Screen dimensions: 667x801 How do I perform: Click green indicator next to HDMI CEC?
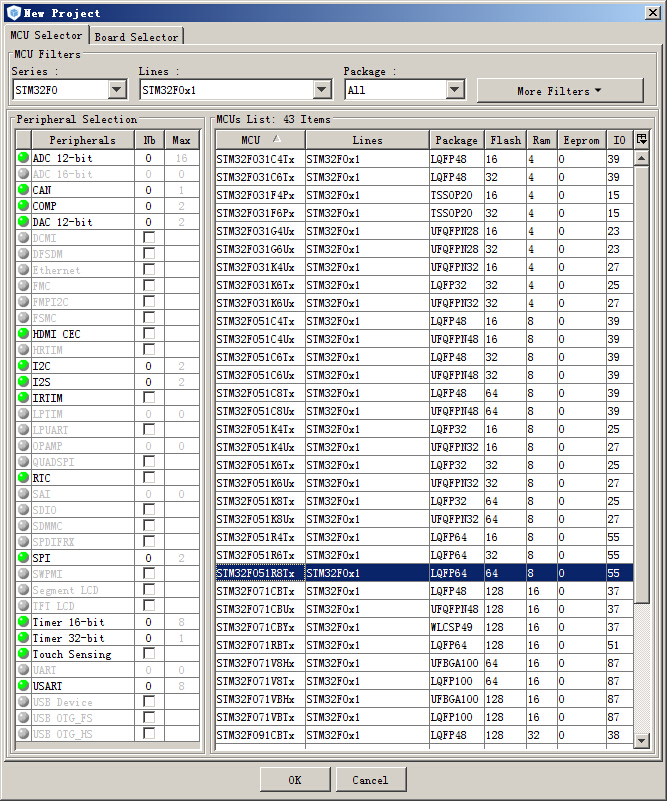[x=23, y=334]
